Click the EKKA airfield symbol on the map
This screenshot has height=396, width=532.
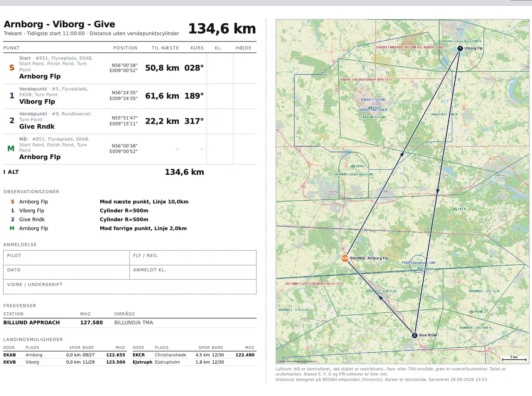[x=370, y=108]
